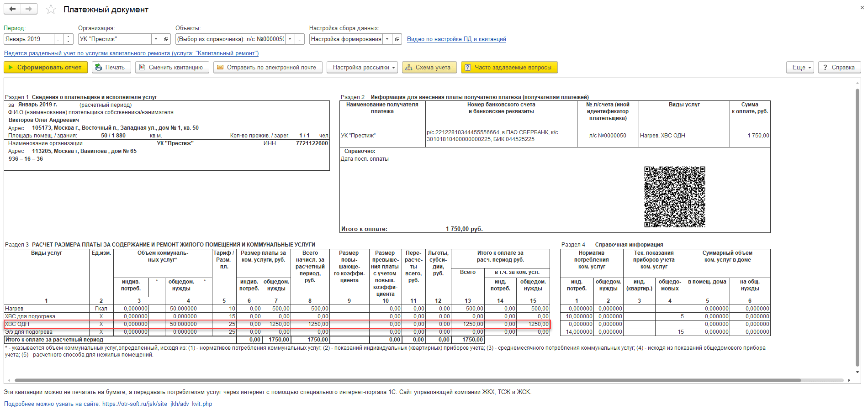
Task: Click the Период input field
Action: tap(29, 39)
